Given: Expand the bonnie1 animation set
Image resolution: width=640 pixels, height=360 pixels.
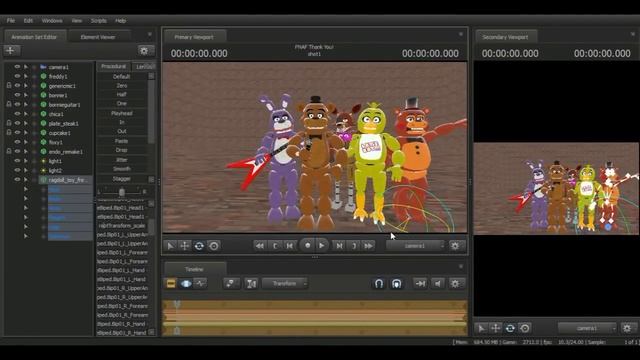Looking at the screenshot, I should coord(26,95).
